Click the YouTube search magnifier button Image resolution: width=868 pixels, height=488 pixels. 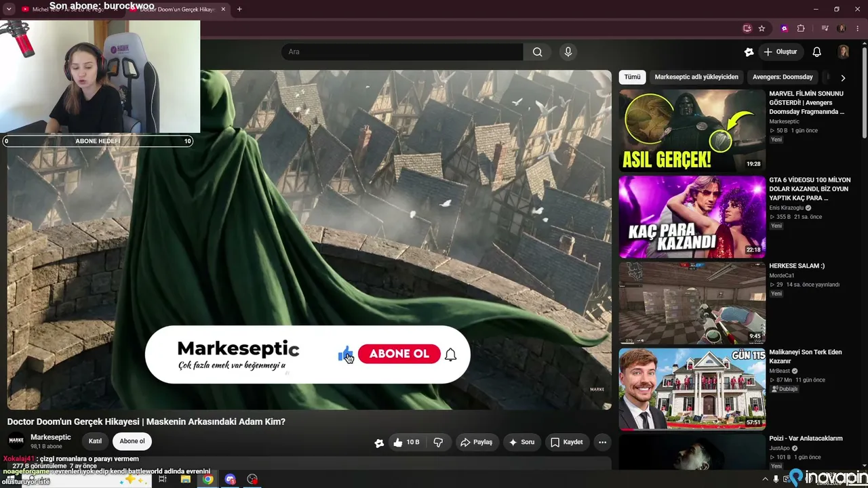(537, 52)
